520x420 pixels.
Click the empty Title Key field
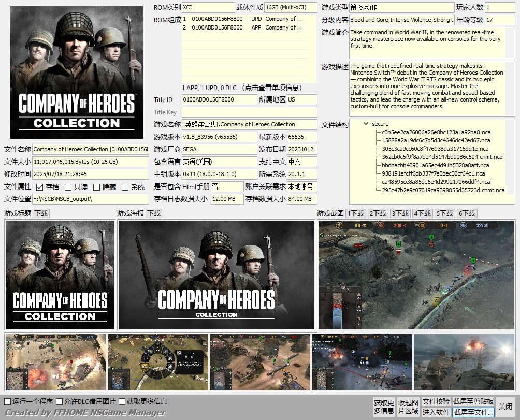point(250,112)
